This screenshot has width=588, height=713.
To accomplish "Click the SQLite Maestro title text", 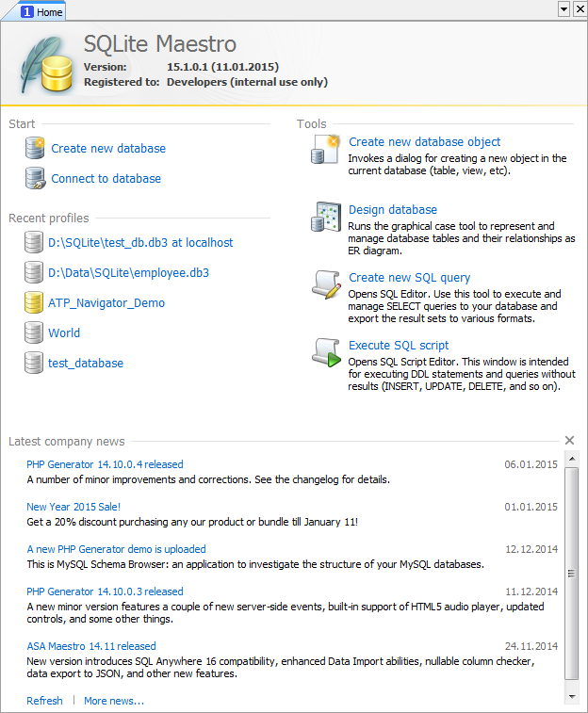I will tap(160, 44).
